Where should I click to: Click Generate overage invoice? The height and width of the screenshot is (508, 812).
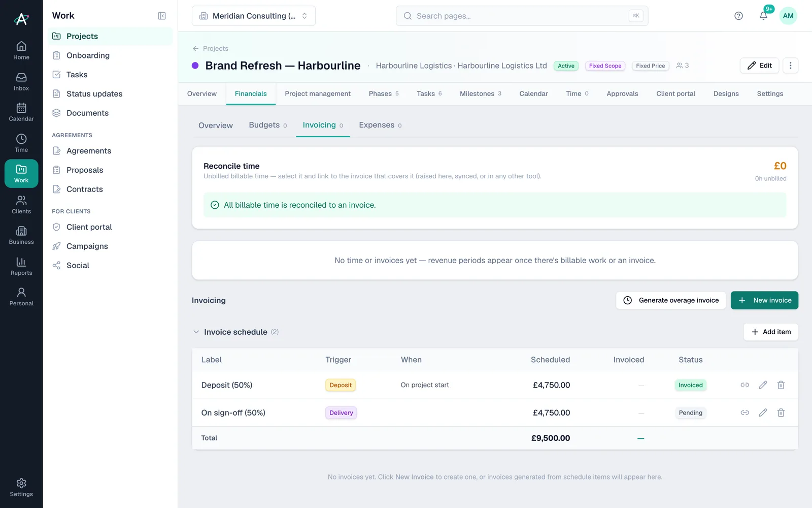[671, 300]
